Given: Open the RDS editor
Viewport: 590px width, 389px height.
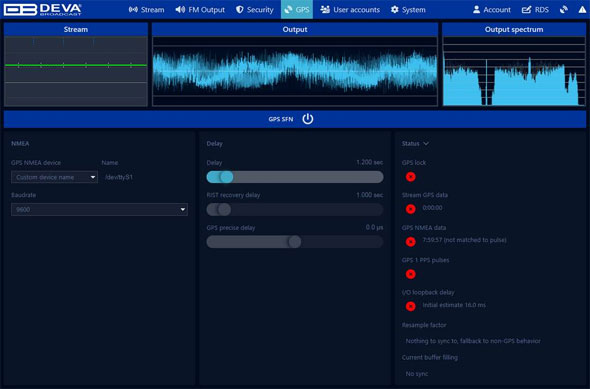Looking at the screenshot, I should click(535, 9).
